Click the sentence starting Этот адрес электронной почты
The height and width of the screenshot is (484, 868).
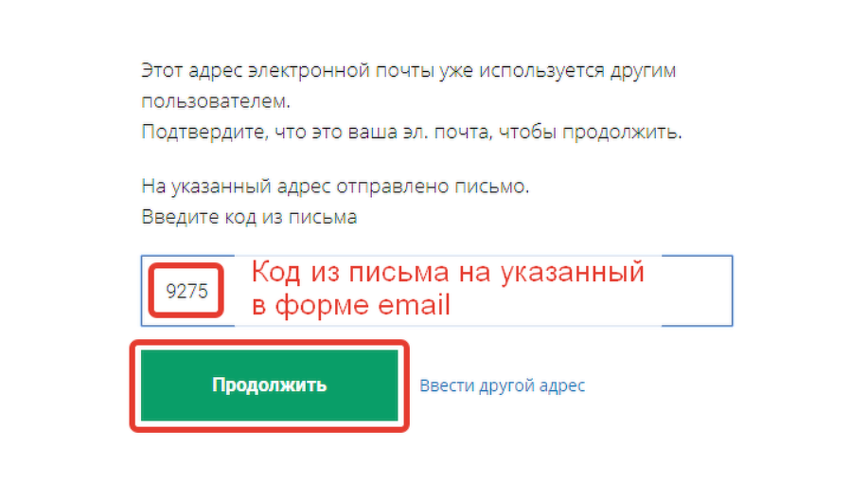tap(409, 85)
